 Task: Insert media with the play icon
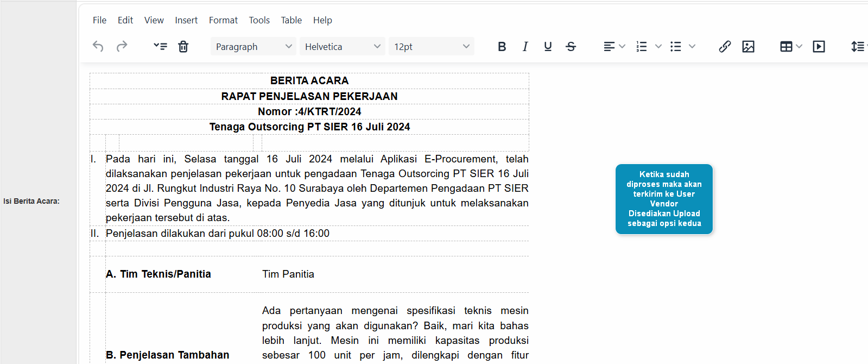(x=819, y=47)
